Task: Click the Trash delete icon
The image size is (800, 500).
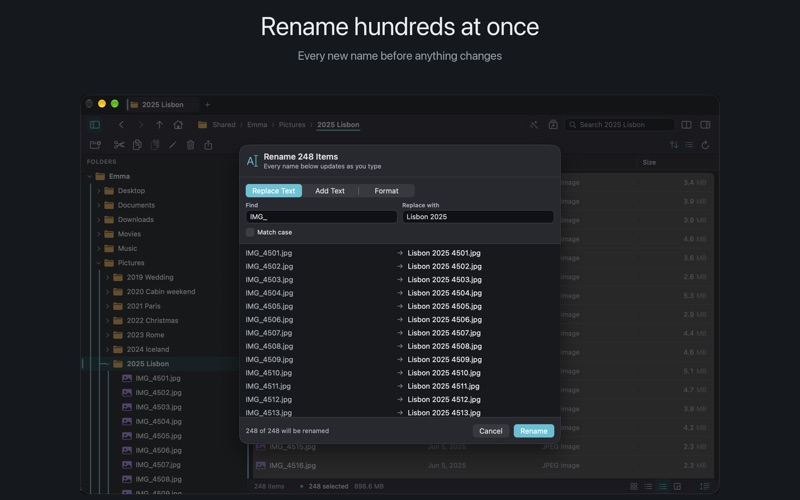Action: (190, 145)
